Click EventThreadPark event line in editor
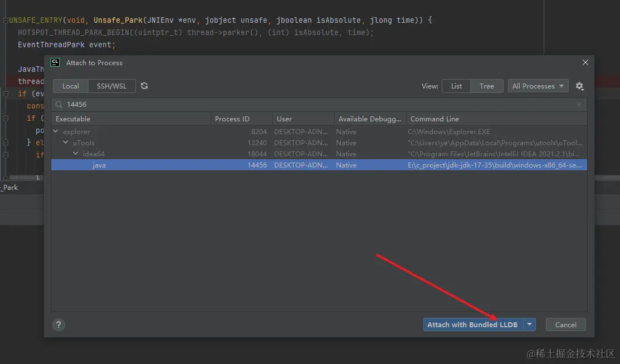Image resolution: width=620 pixels, height=364 pixels. (66, 45)
